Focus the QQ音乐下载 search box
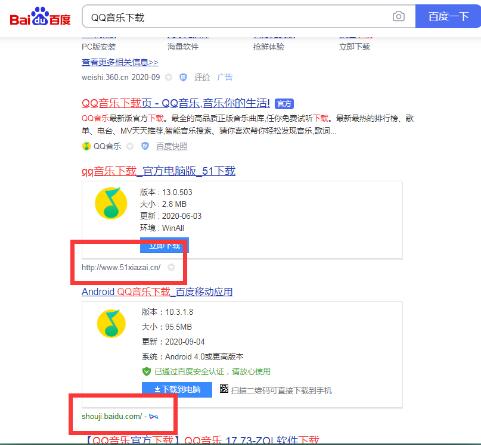 coord(237,17)
